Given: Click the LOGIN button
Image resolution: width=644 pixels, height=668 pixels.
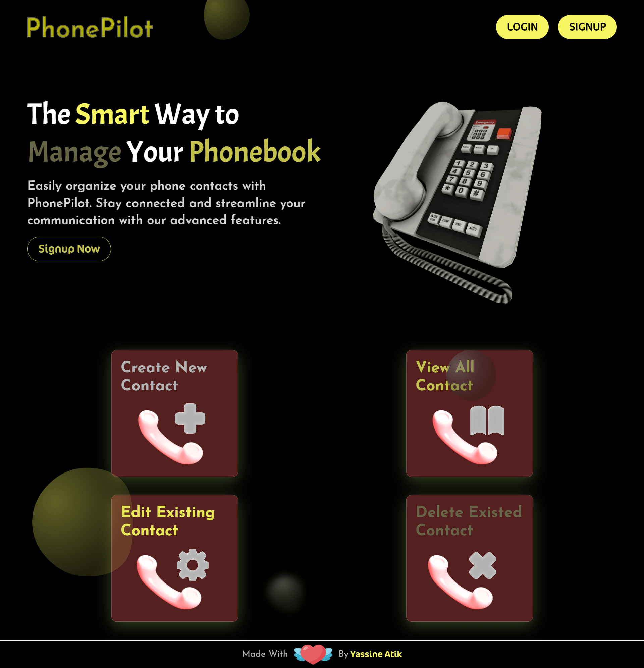Looking at the screenshot, I should pos(522,27).
